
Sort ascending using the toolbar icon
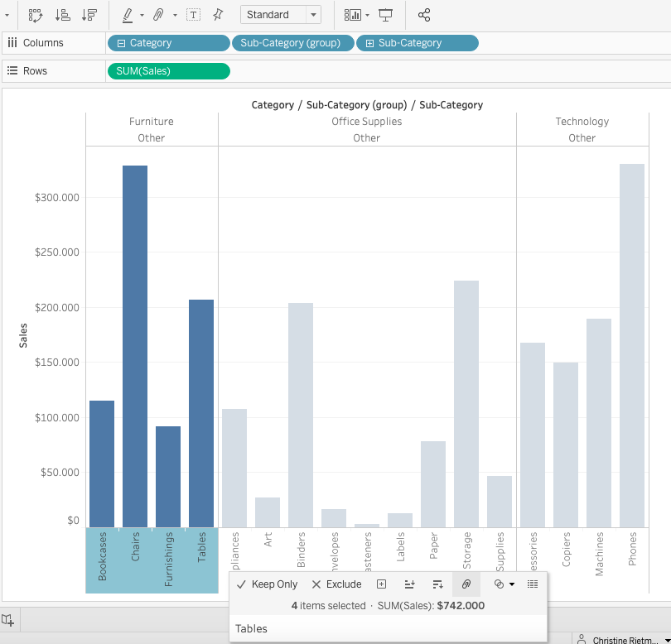point(62,16)
